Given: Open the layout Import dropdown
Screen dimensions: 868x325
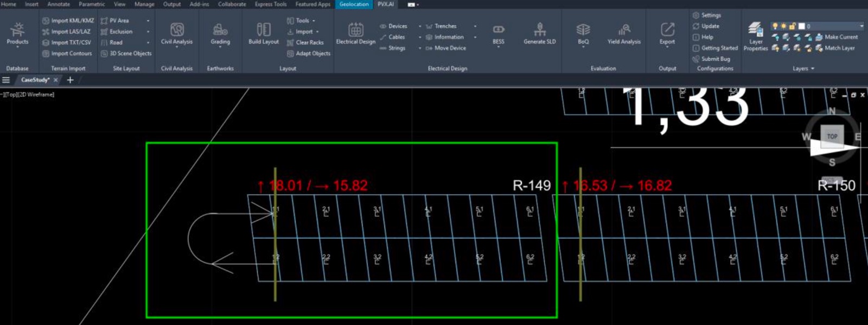Looking at the screenshot, I should pyautogui.click(x=303, y=31).
